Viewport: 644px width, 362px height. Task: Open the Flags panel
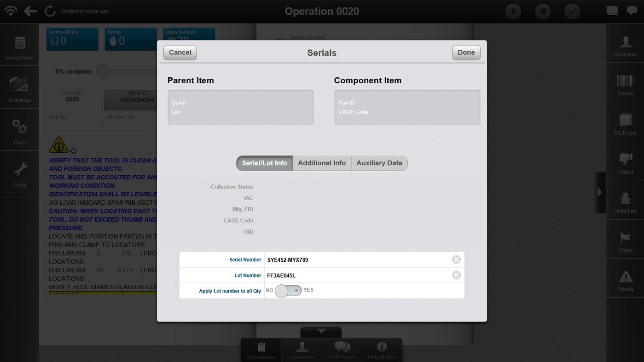pyautogui.click(x=625, y=239)
